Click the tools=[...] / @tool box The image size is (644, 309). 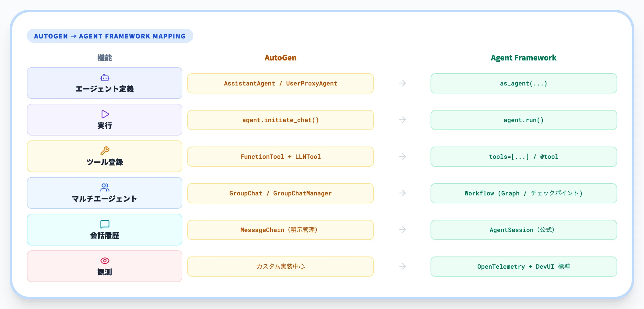coord(524,157)
